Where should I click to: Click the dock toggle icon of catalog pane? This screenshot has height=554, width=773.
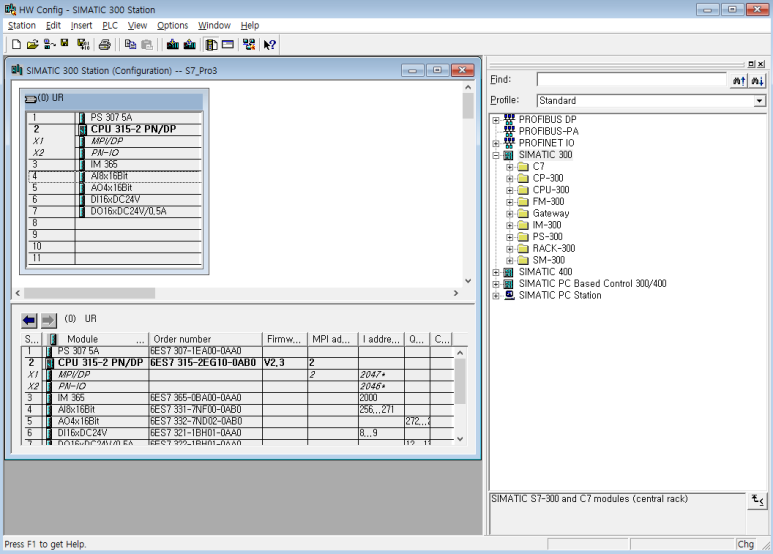point(751,64)
